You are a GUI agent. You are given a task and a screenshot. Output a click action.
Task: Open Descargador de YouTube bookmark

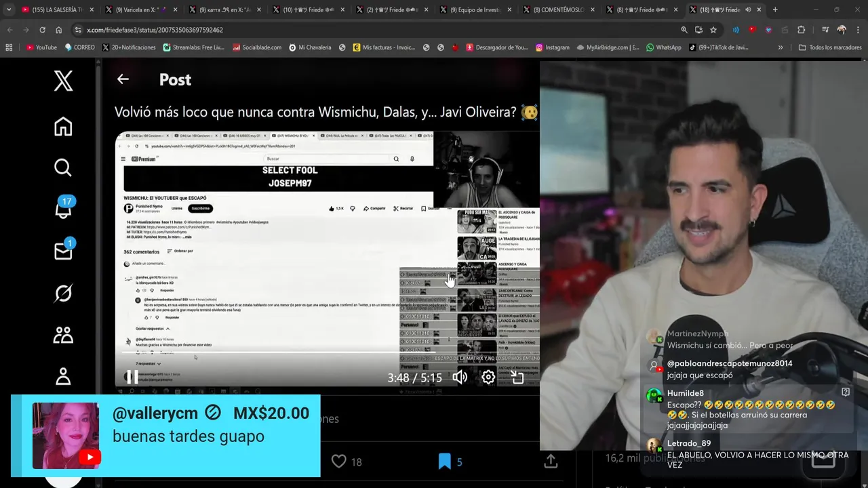[x=496, y=47]
